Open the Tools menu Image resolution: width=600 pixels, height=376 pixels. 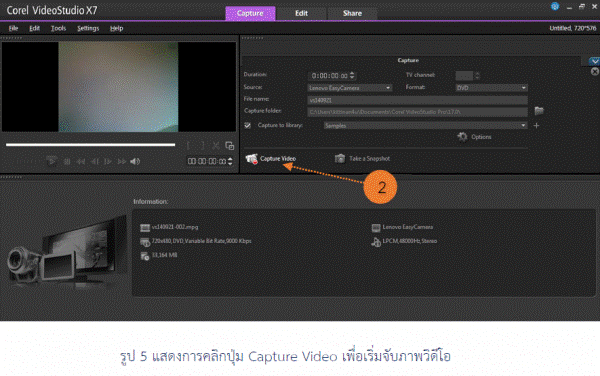coord(58,28)
